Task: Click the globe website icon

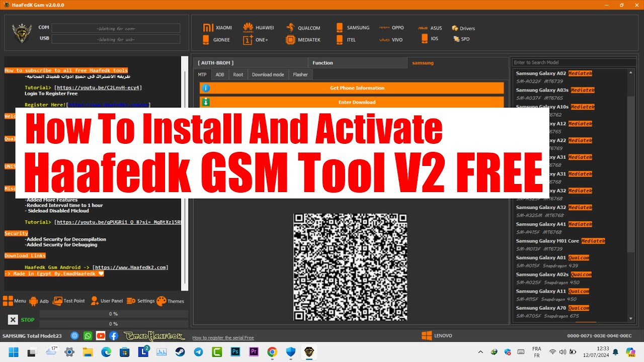Action: pos(75,335)
